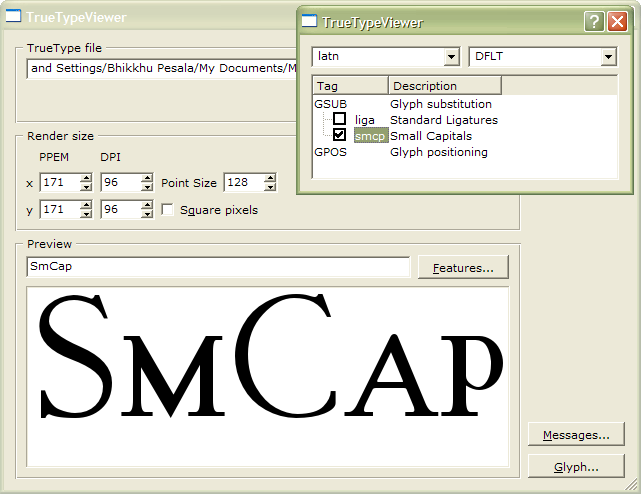Click the 'Glyph substitution' description text

[x=441, y=104]
